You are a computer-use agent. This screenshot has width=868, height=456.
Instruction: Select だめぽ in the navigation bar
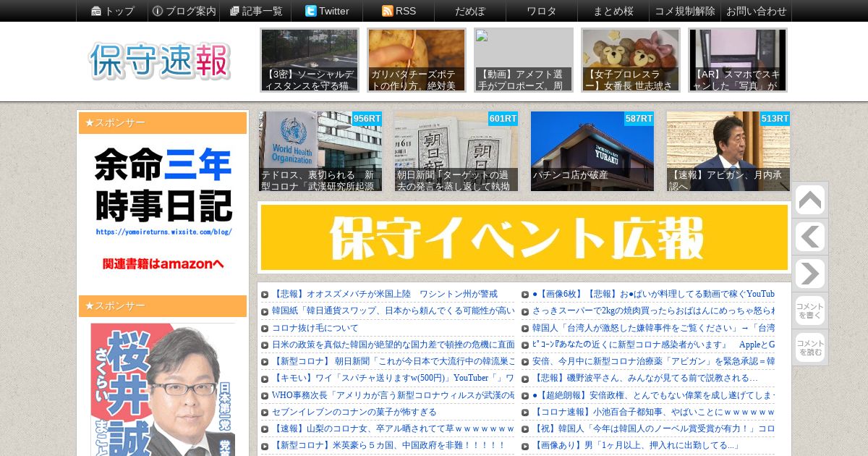click(x=470, y=11)
